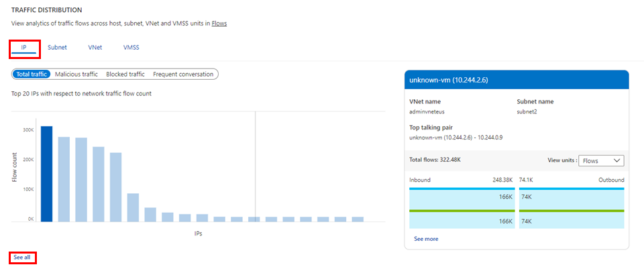Click the Flows link in description
This screenshot has width=644, height=271.
pyautogui.click(x=219, y=23)
